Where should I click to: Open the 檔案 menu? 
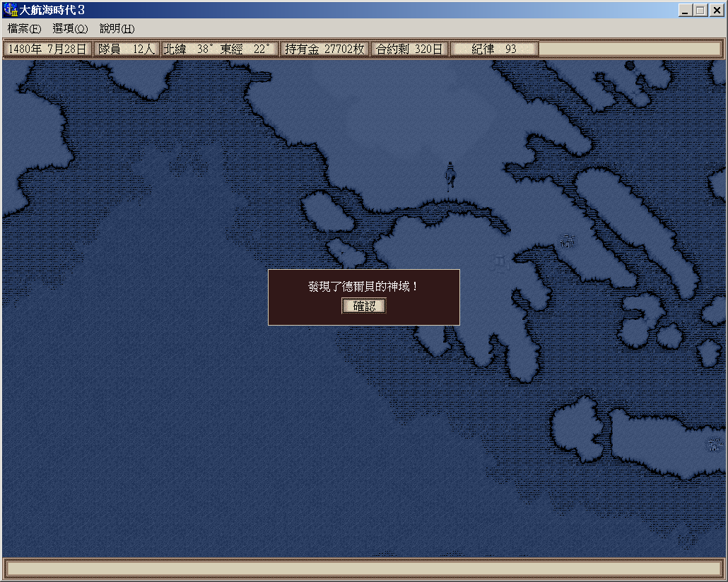[x=24, y=29]
